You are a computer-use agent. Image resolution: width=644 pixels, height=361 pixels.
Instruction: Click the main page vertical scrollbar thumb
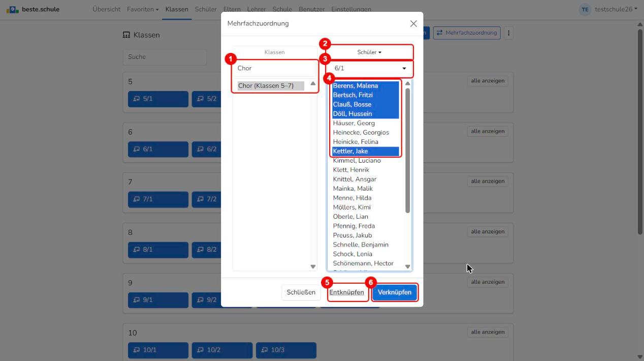(x=640, y=131)
